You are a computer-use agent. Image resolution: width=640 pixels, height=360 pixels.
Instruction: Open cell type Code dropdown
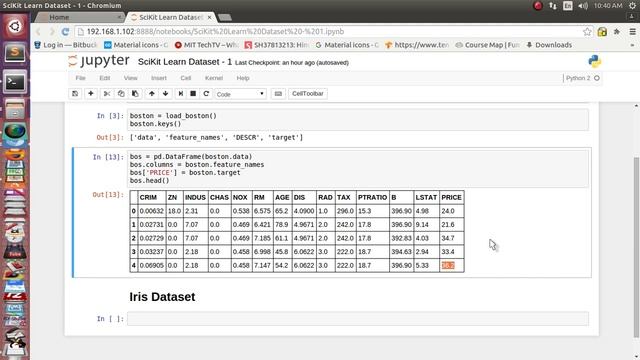pos(240,94)
